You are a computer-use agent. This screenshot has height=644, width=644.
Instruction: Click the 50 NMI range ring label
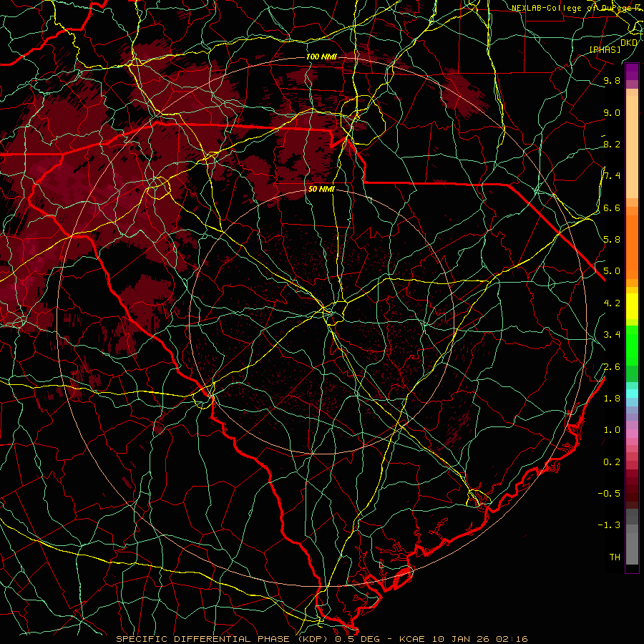(321, 190)
